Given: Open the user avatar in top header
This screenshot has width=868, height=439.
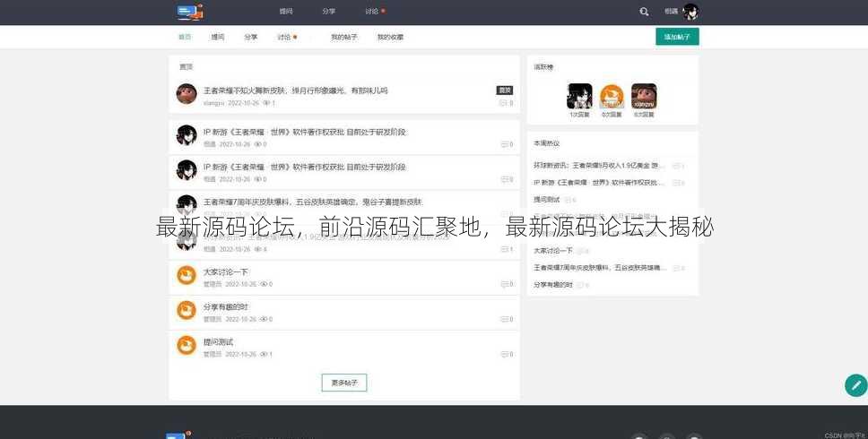Looking at the screenshot, I should pos(690,11).
